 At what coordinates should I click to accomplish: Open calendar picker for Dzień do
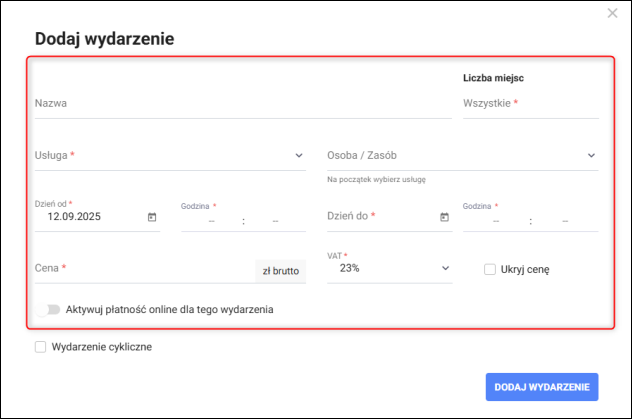(444, 217)
